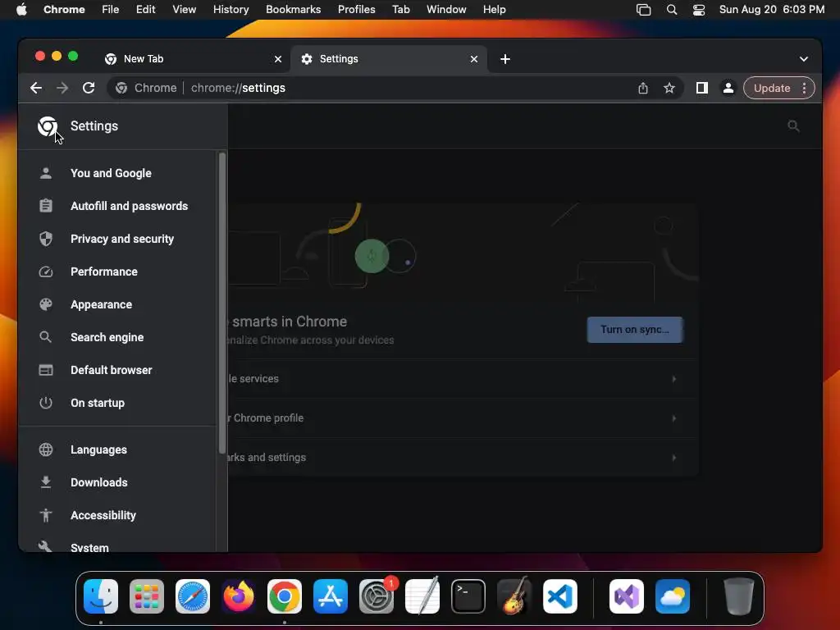Open Downloads settings label
The height and width of the screenshot is (630, 840).
pos(99,482)
